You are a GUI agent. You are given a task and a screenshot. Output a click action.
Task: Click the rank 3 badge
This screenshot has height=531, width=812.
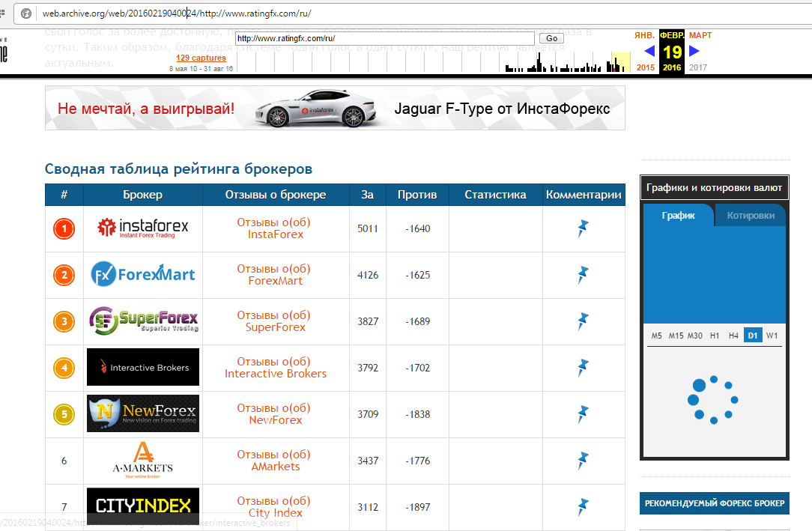64,321
